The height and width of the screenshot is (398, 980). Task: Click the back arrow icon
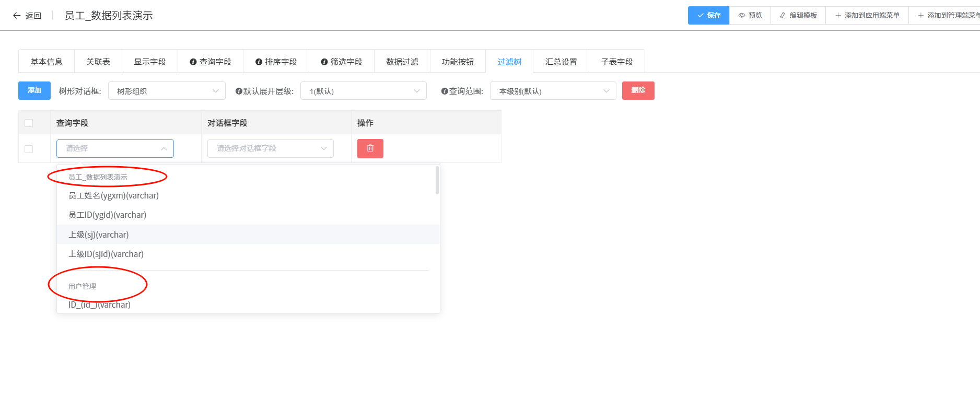click(17, 16)
